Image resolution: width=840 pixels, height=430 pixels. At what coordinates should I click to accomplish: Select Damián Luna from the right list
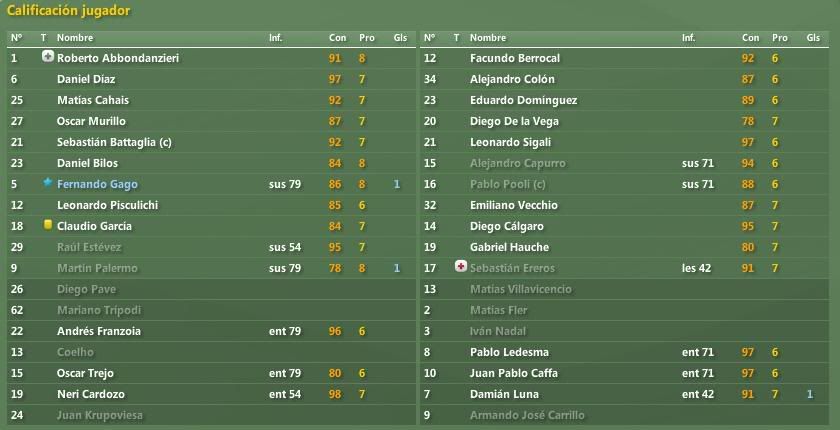625,395
